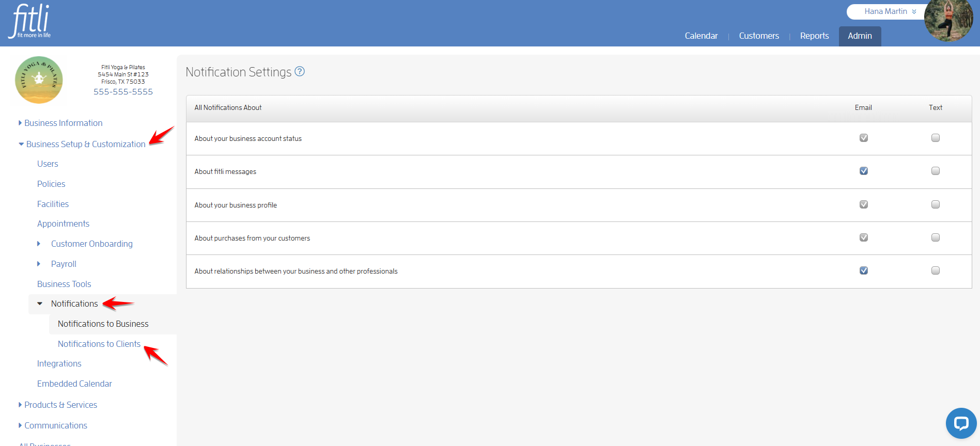
Task: Click the Email column header
Action: [863, 107]
